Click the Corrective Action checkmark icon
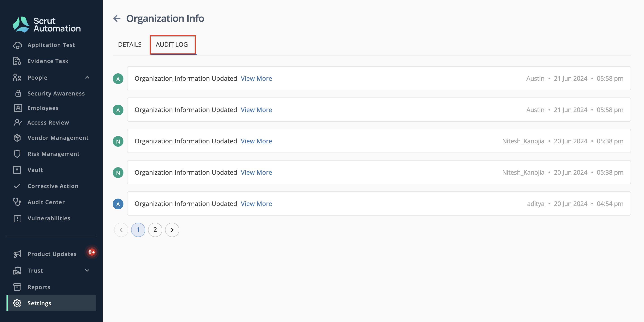644x322 pixels. click(x=17, y=186)
